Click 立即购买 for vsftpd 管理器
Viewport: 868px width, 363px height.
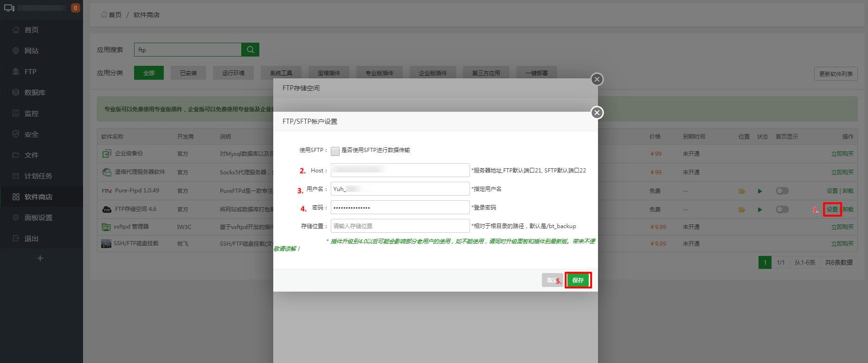[x=842, y=227]
